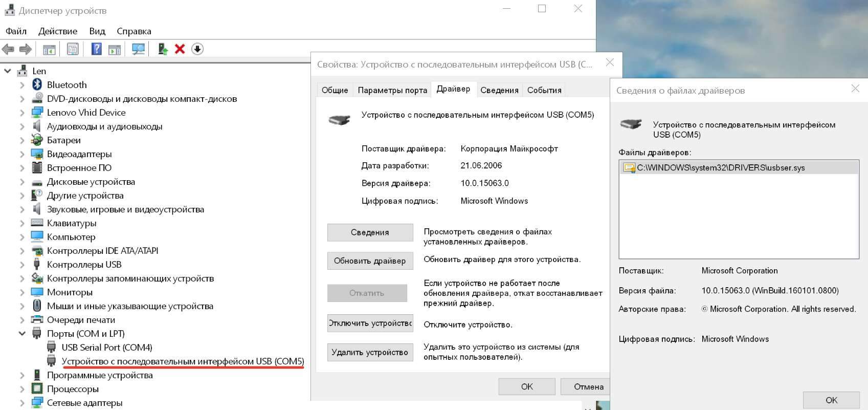Close the Properties dialog with the X

click(610, 63)
